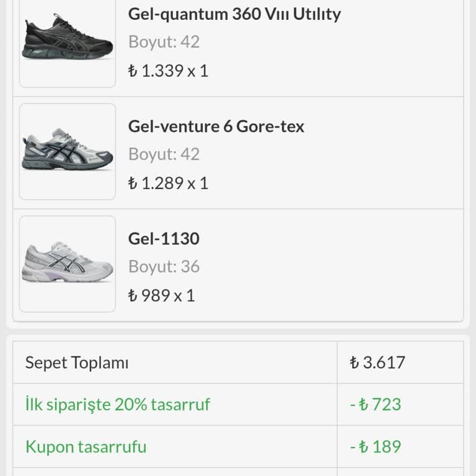Tap the lira symbol beside 3.617
Image resolution: width=476 pixels, height=476 pixels.
click(x=355, y=363)
